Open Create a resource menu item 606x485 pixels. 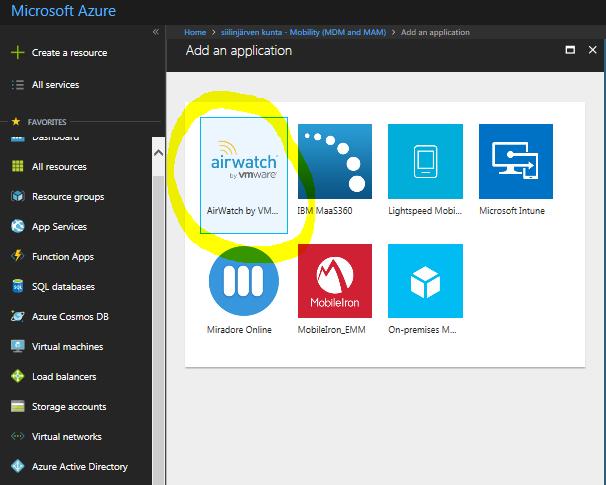click(x=70, y=53)
